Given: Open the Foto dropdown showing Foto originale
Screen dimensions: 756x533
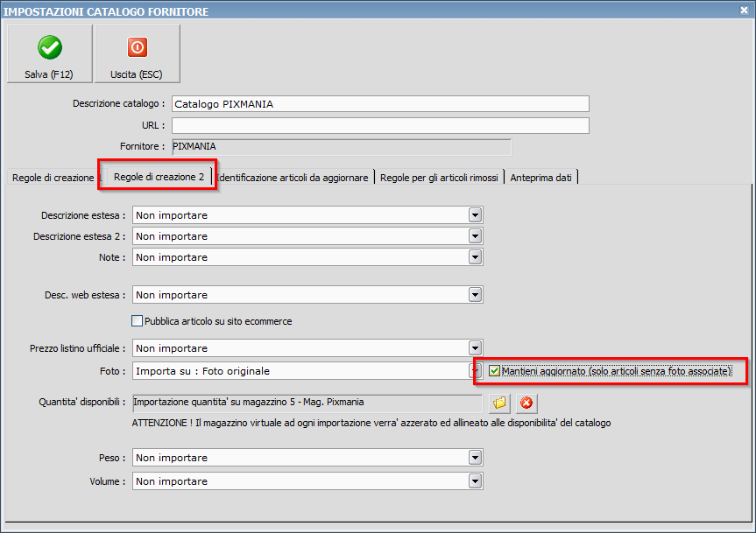Looking at the screenshot, I should [x=475, y=371].
